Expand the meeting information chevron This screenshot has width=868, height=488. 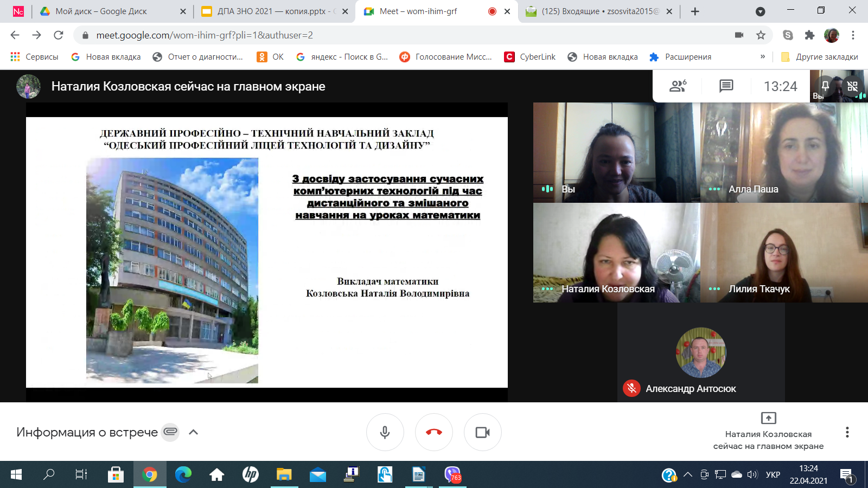(x=193, y=432)
